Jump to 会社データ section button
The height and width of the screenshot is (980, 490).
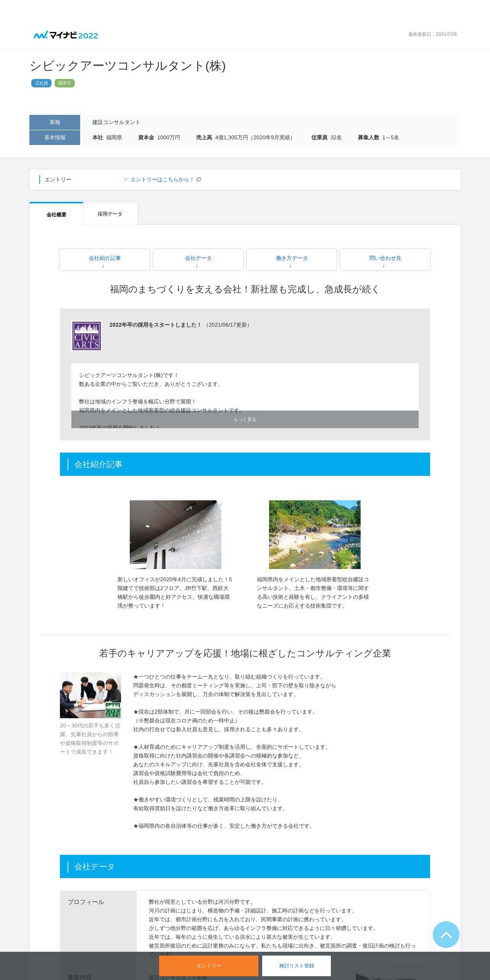point(198,260)
